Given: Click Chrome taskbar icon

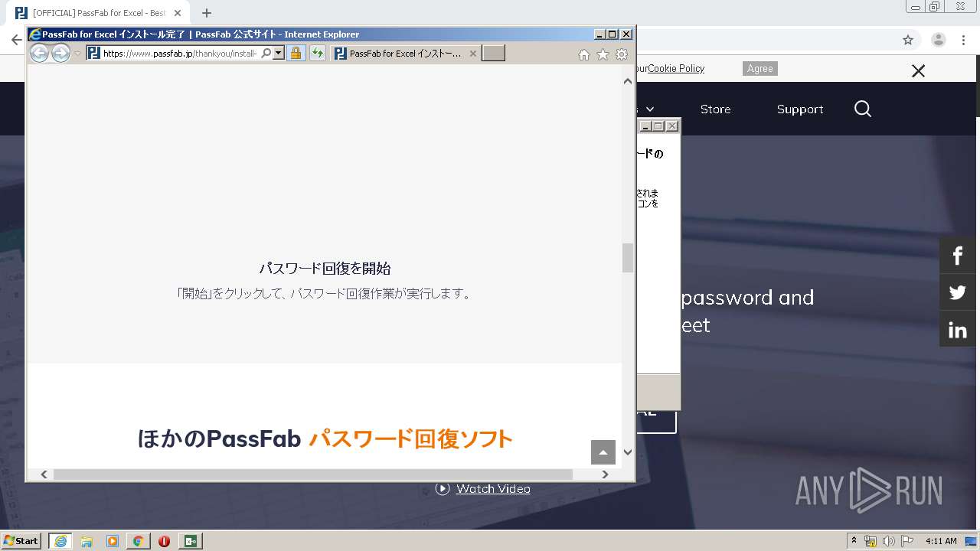Looking at the screenshot, I should point(138,541).
